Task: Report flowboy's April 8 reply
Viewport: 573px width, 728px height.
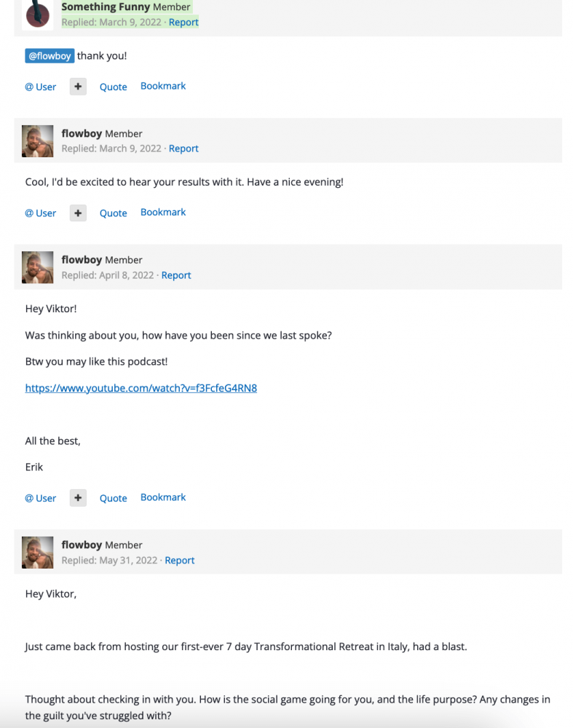Action: pos(176,275)
